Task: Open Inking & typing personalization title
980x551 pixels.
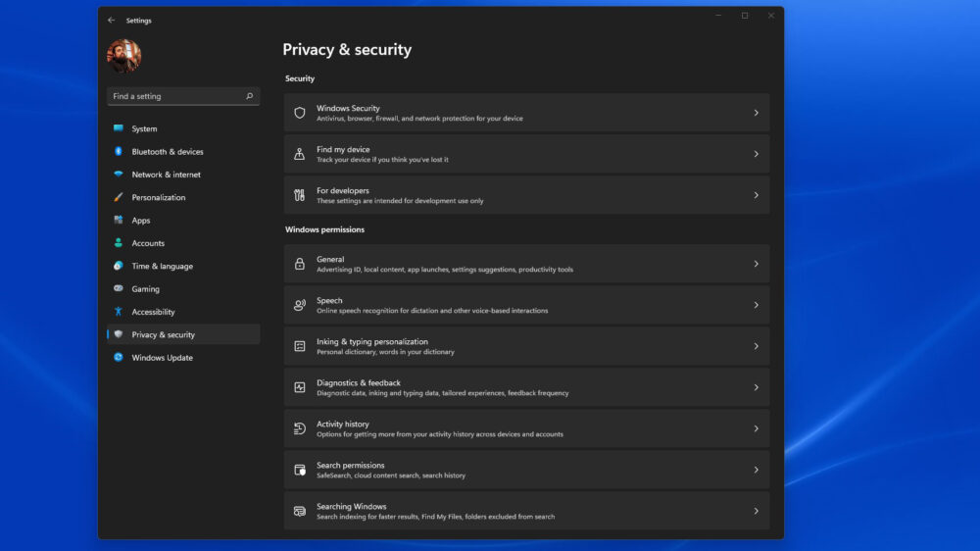Action: tap(371, 341)
